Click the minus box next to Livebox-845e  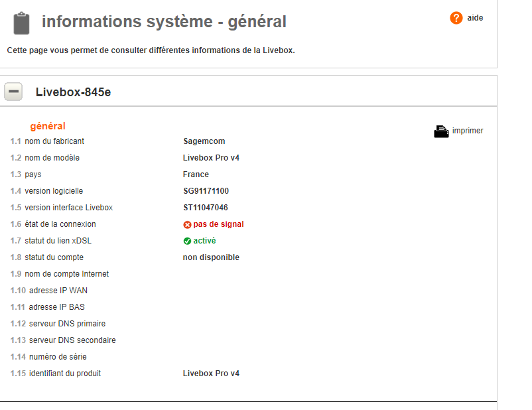coord(13,92)
